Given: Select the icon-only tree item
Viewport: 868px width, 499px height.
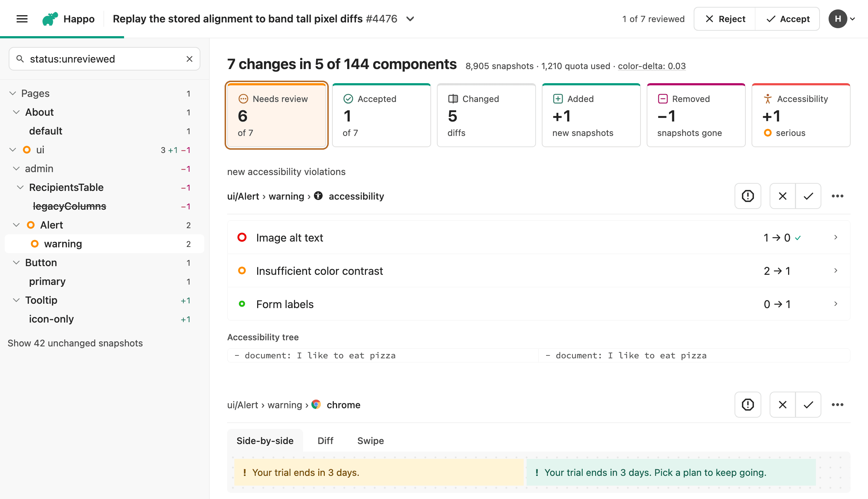Looking at the screenshot, I should 105,319.
